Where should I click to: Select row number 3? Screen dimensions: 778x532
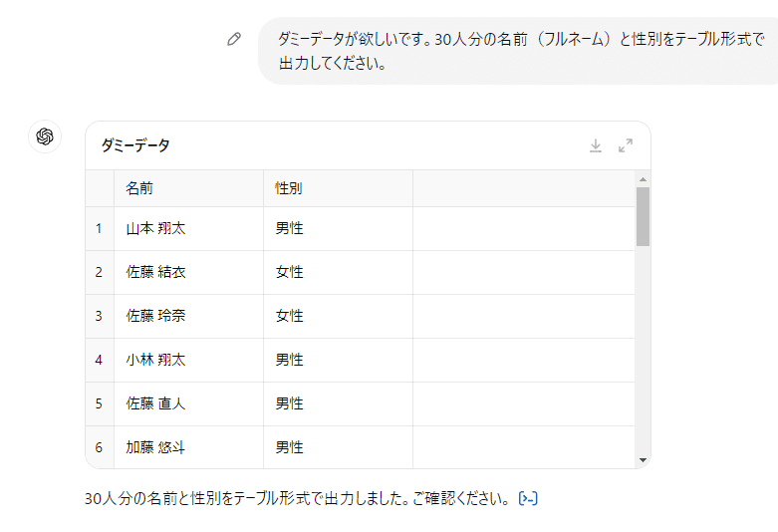click(x=100, y=316)
